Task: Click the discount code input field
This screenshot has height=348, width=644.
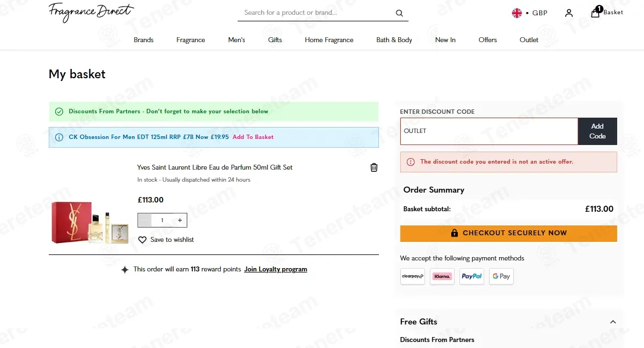Action: (x=489, y=131)
